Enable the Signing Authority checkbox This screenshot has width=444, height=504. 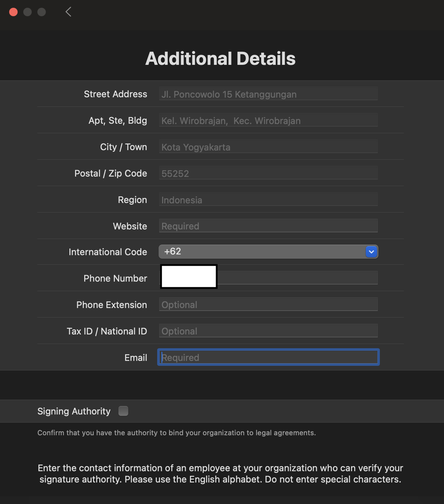123,411
